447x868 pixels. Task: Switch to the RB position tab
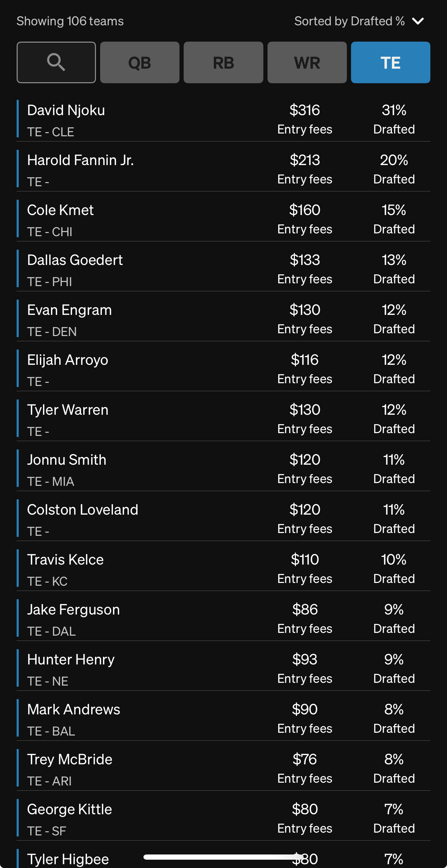click(x=223, y=62)
